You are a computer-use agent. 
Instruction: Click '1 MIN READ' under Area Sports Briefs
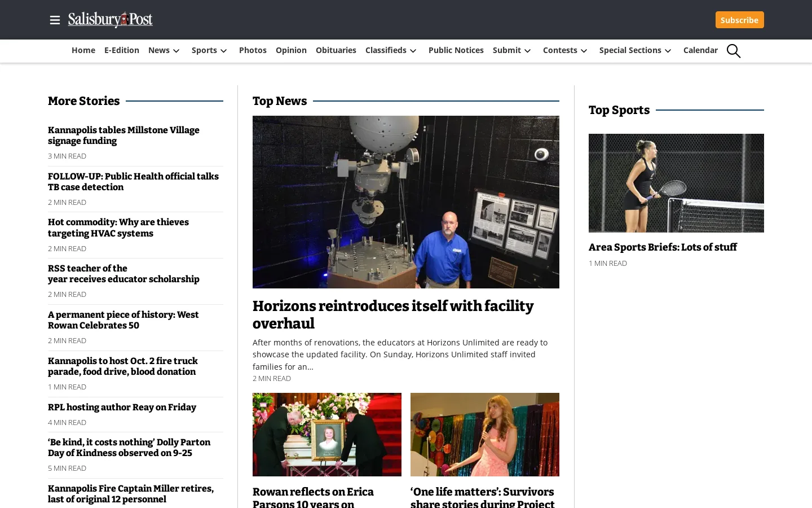(608, 263)
